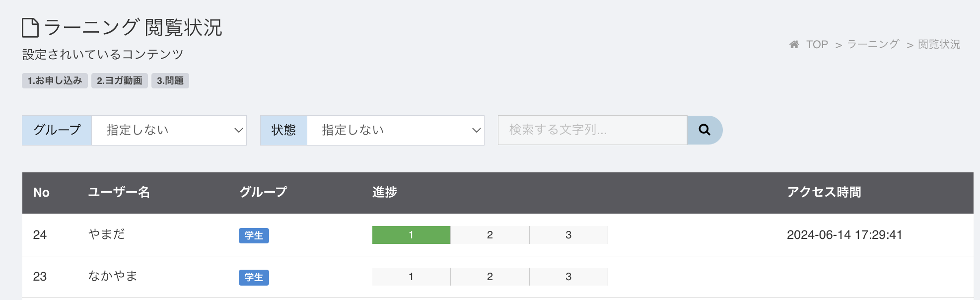
Task: Click the グループ dropdown chevron arrow
Action: click(238, 130)
